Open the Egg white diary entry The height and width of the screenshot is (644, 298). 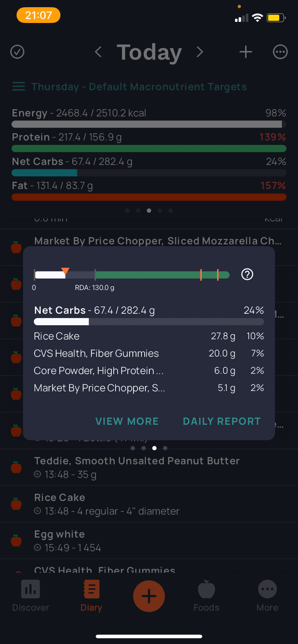tap(149, 540)
